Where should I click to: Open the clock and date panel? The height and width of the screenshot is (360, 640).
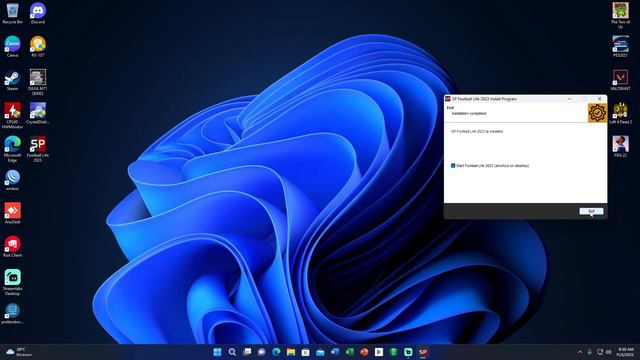[x=625, y=352]
